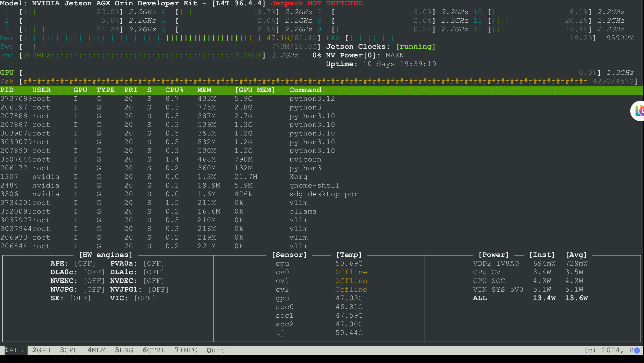Open the 3CPU tab

point(69,350)
